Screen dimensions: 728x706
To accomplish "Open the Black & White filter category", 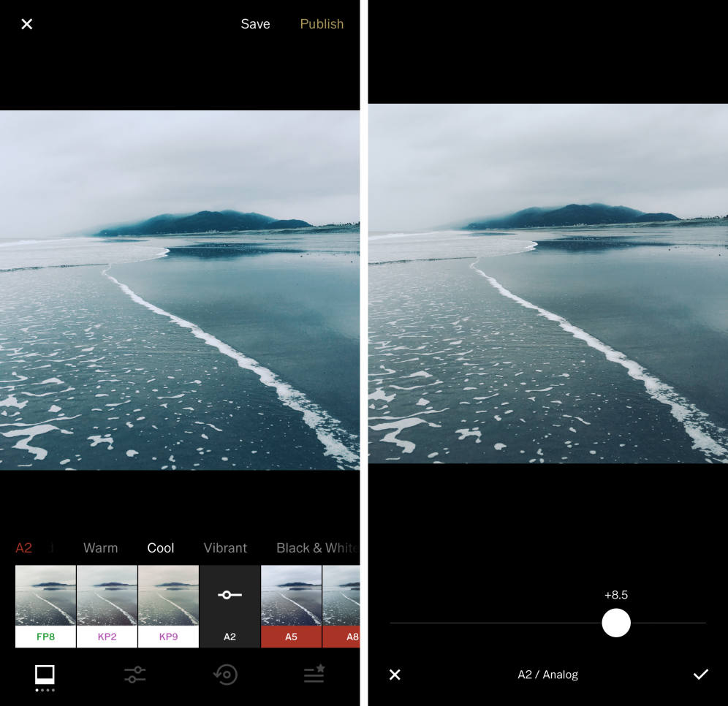I will (x=316, y=547).
